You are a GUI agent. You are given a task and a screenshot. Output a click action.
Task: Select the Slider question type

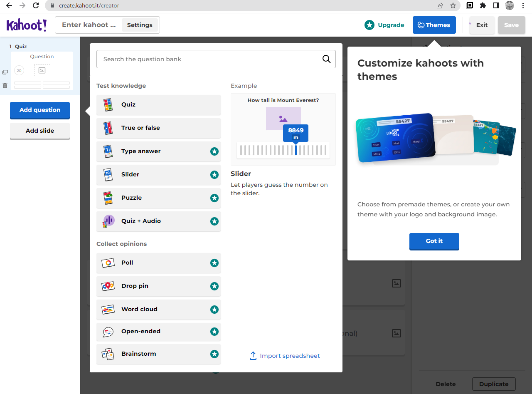(x=158, y=175)
